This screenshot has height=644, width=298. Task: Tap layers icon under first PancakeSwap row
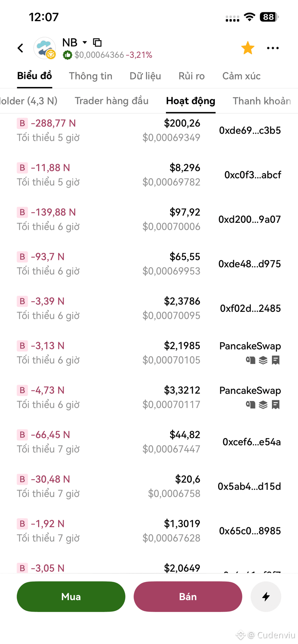pos(263,360)
